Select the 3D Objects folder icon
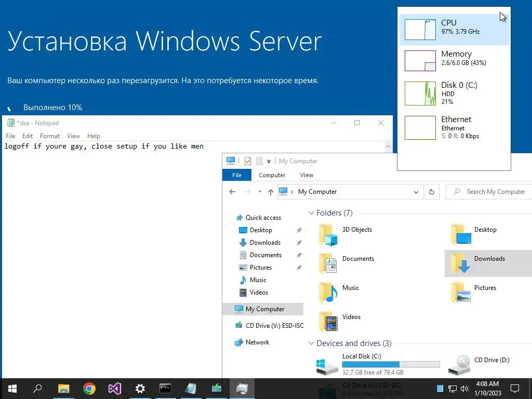The width and height of the screenshot is (532, 399). [328, 234]
